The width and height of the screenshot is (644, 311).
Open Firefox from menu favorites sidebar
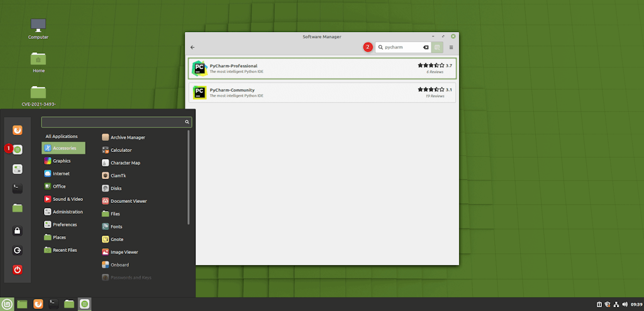click(x=17, y=131)
